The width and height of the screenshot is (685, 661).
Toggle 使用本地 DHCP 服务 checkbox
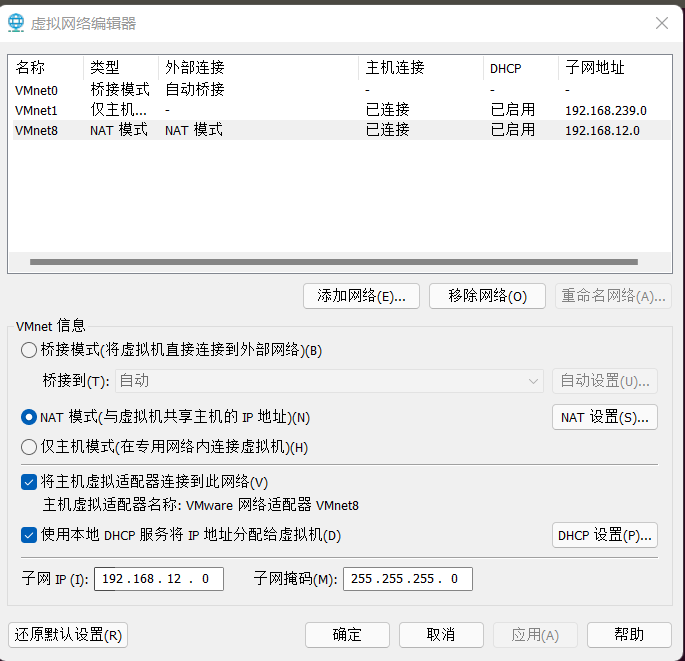pyautogui.click(x=29, y=535)
